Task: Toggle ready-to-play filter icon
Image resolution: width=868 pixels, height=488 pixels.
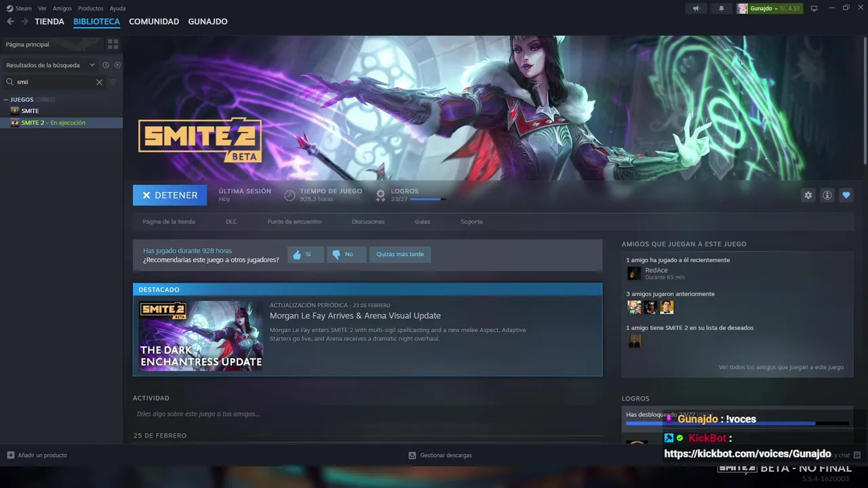Action: click(117, 65)
